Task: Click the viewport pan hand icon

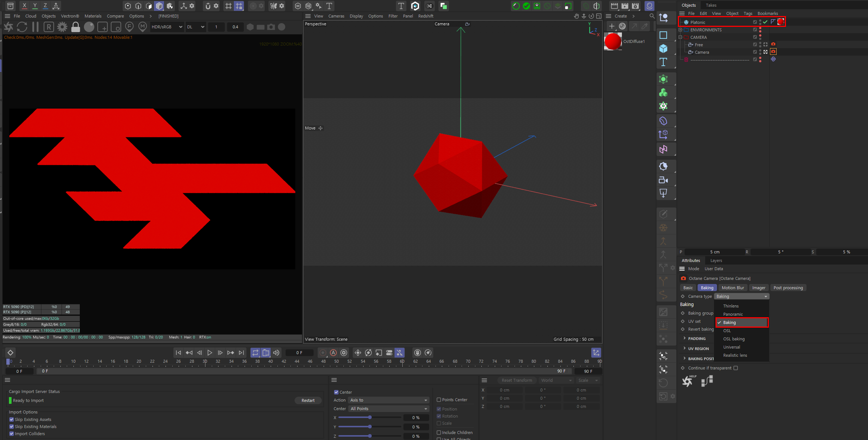Action: 576,16
